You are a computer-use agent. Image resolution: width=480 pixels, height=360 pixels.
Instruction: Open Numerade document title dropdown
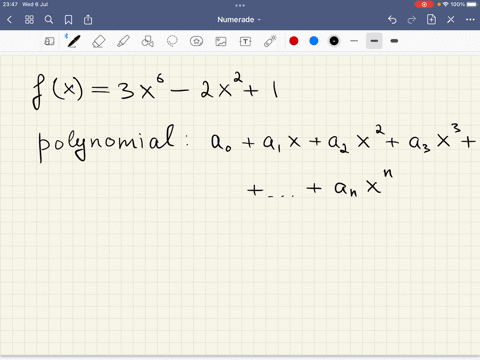coord(239,20)
